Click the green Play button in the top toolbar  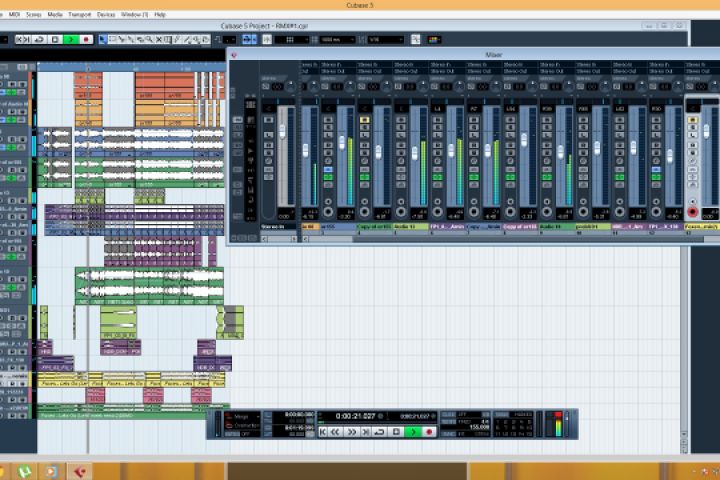pos(71,40)
